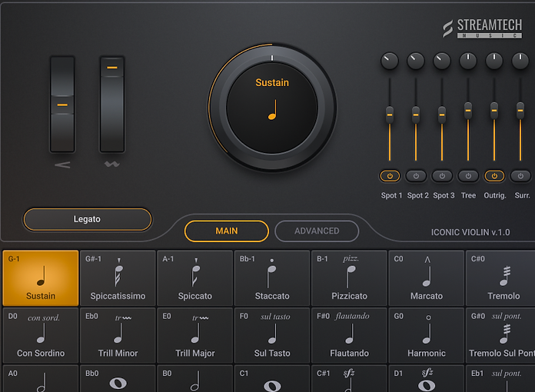Click the Spot 3 pan knob
Screen dimensions: 535x392
(x=442, y=61)
